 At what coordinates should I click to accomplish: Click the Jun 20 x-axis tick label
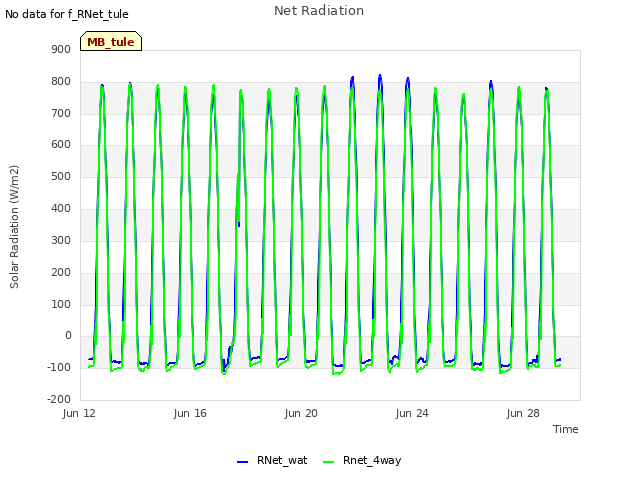click(301, 413)
